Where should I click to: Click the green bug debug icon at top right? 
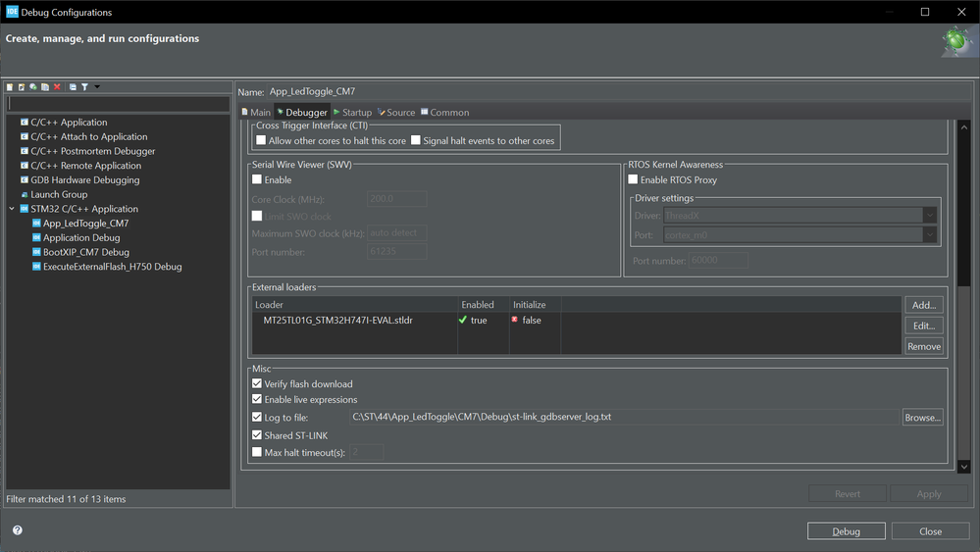pos(956,41)
